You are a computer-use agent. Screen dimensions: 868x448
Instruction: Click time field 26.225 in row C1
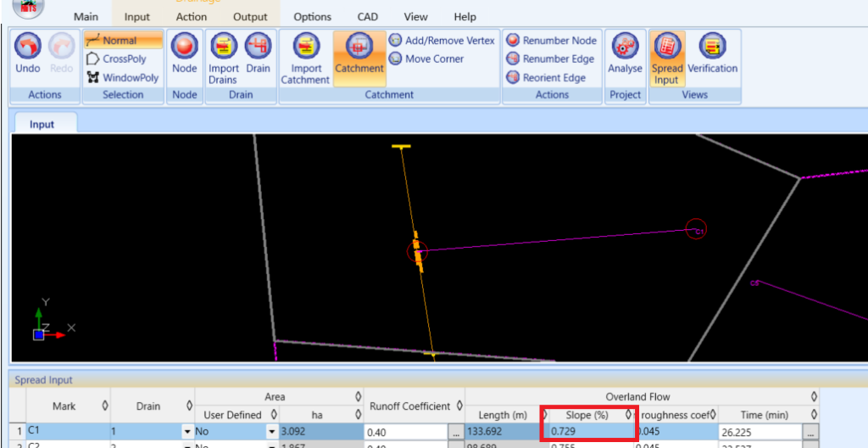[x=760, y=432]
